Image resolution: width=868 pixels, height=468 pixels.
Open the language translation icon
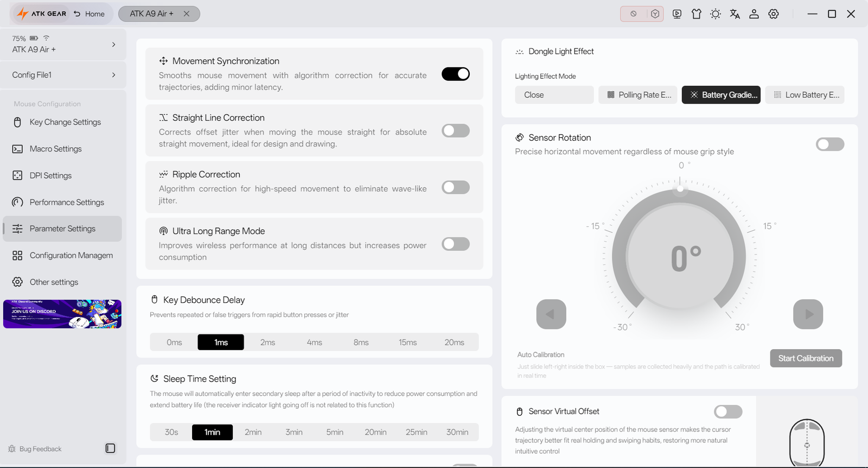pos(735,14)
